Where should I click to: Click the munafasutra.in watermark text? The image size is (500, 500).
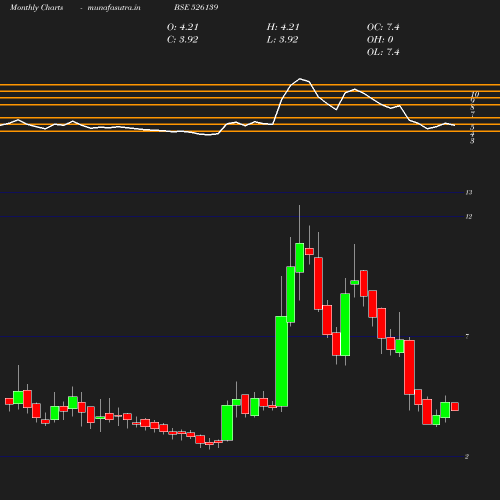(x=114, y=7)
